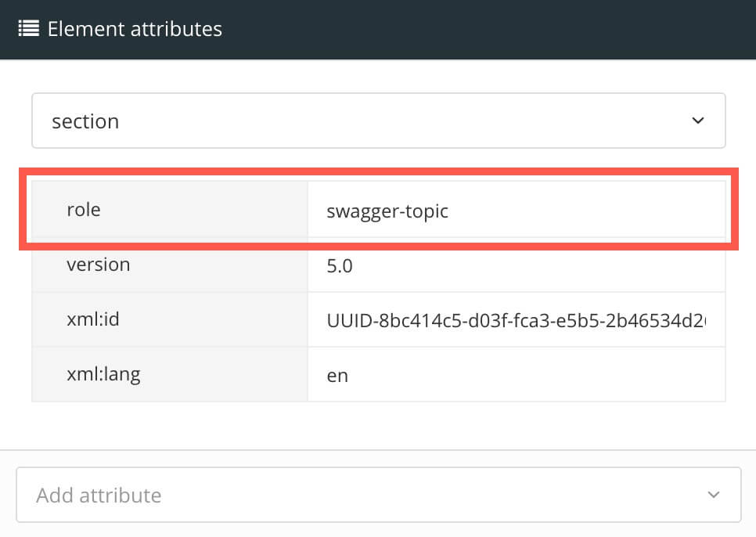Open the section element dropdown
756x537 pixels.
point(379,121)
